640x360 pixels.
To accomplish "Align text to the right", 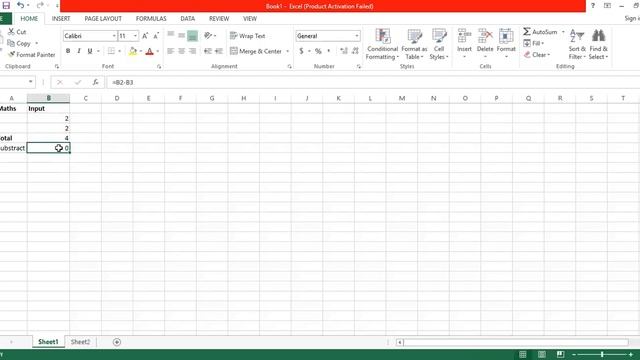I will 192,51.
